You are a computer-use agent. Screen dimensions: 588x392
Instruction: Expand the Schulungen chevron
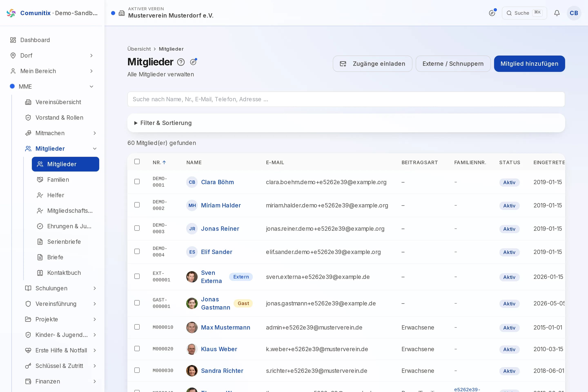pyautogui.click(x=95, y=288)
